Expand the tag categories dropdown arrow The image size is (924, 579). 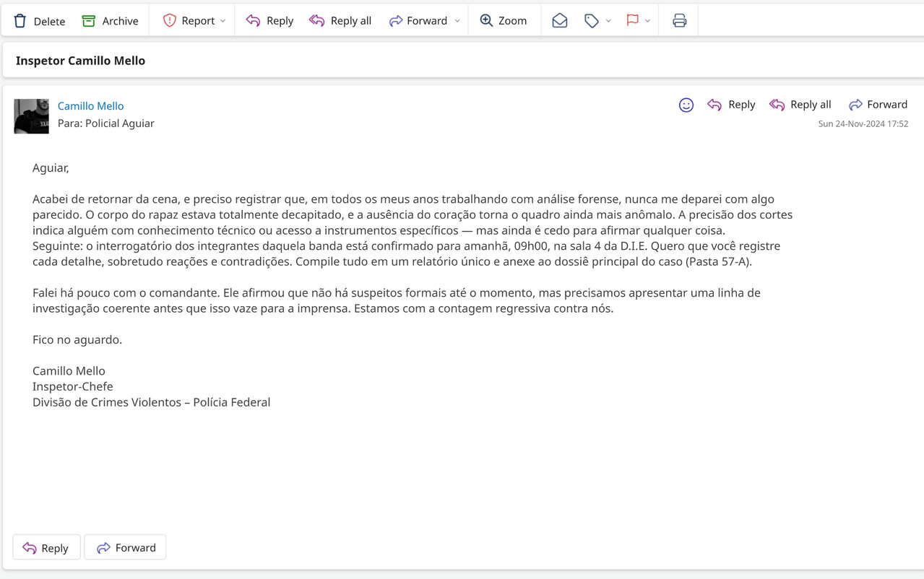click(x=608, y=21)
